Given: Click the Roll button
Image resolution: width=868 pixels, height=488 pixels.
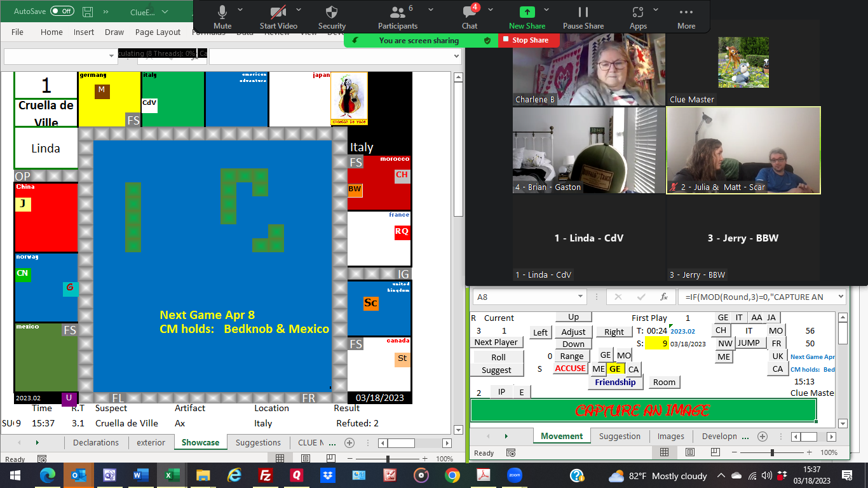Looking at the screenshot, I should 498,358.
